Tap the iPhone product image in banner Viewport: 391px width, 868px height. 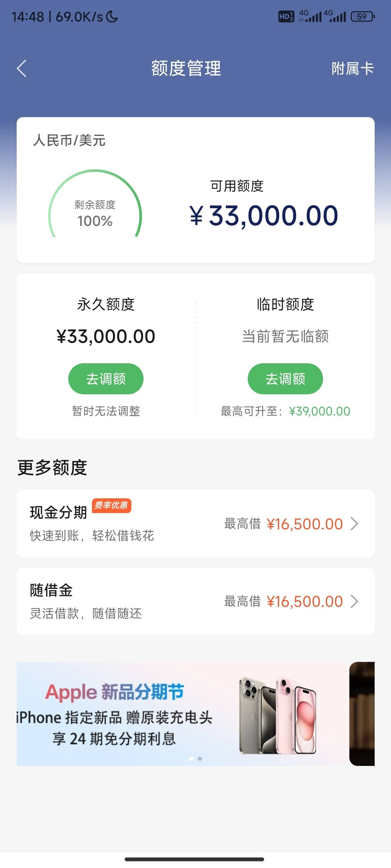tap(278, 716)
